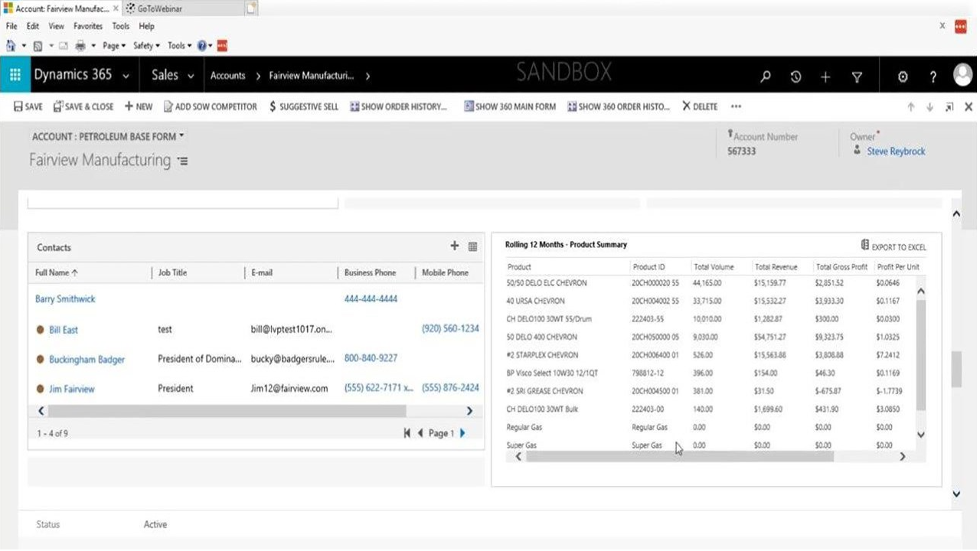Open the View menu
Image resolution: width=980 pixels, height=551 pixels.
57,26
